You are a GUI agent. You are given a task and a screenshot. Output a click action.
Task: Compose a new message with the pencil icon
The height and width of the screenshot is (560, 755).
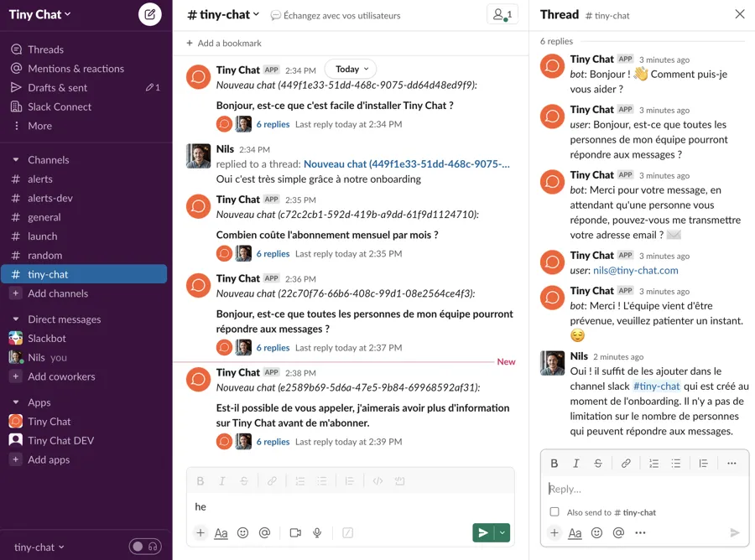[148, 15]
